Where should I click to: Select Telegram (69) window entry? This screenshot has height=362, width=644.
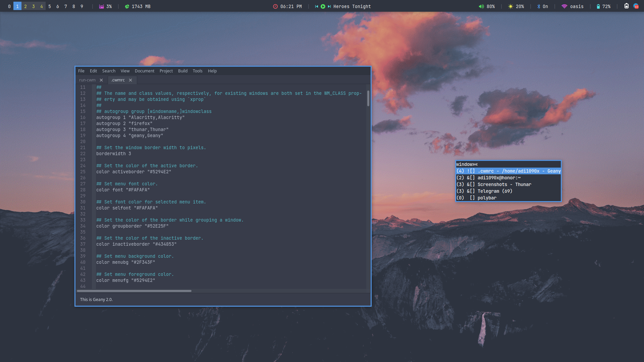(x=495, y=191)
